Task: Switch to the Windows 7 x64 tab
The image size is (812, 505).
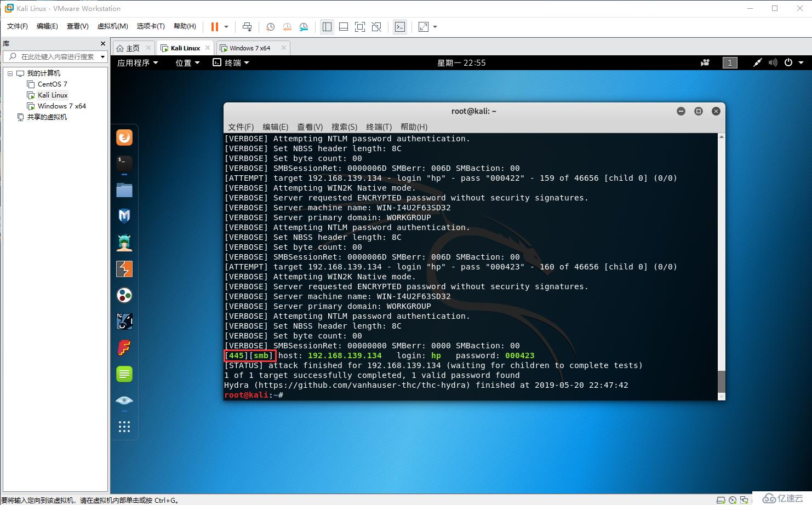Action: 250,48
